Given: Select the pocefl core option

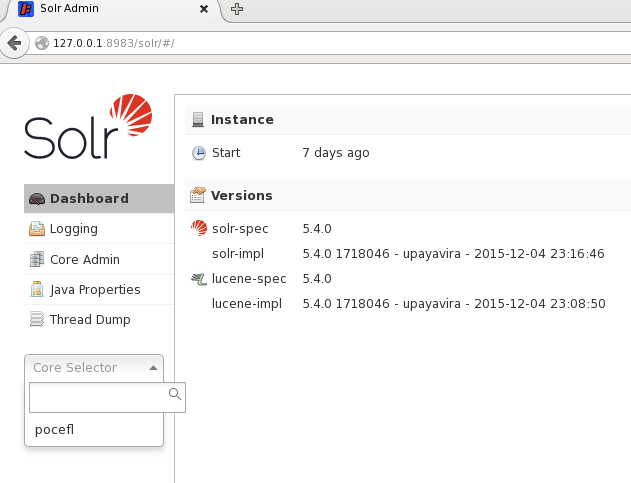Looking at the screenshot, I should [x=94, y=429].
